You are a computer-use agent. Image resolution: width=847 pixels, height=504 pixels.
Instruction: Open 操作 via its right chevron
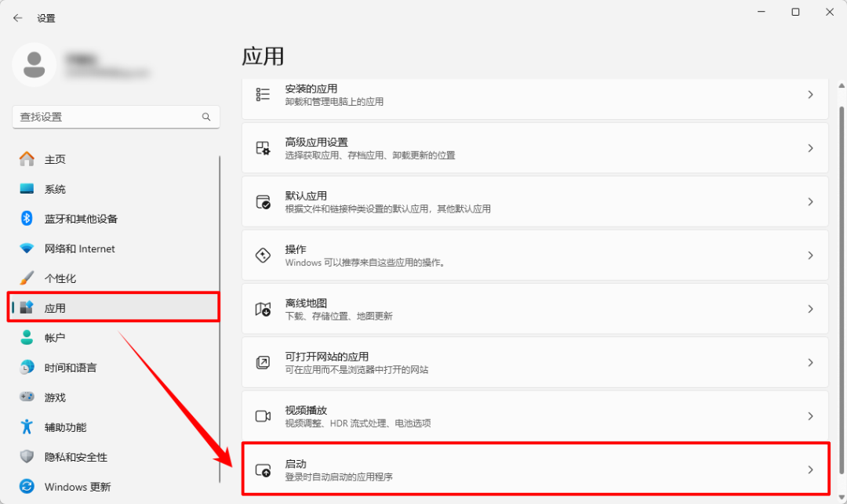810,256
